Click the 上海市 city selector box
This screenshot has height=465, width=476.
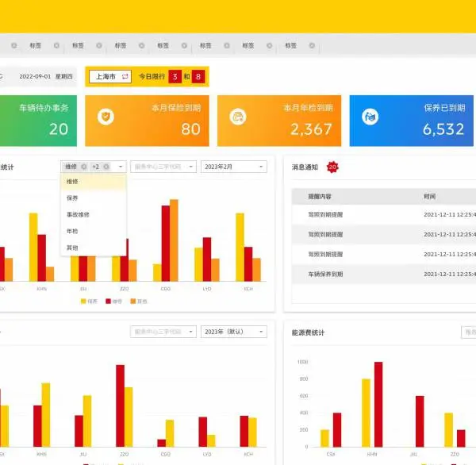110,76
